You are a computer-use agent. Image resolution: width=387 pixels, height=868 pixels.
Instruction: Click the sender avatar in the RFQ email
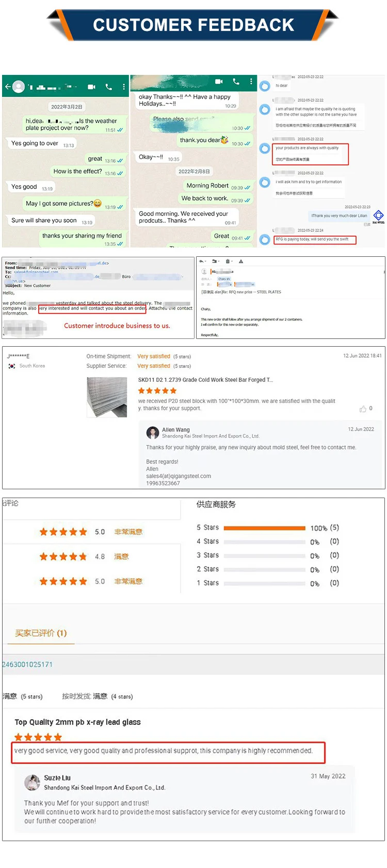tap(204, 271)
